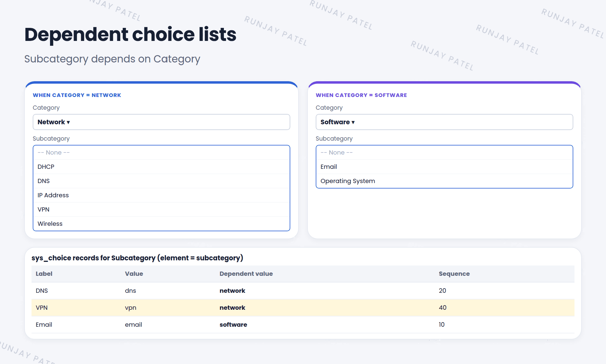
Task: Click the Subcategory label in the Network card
Action: [x=51, y=139]
